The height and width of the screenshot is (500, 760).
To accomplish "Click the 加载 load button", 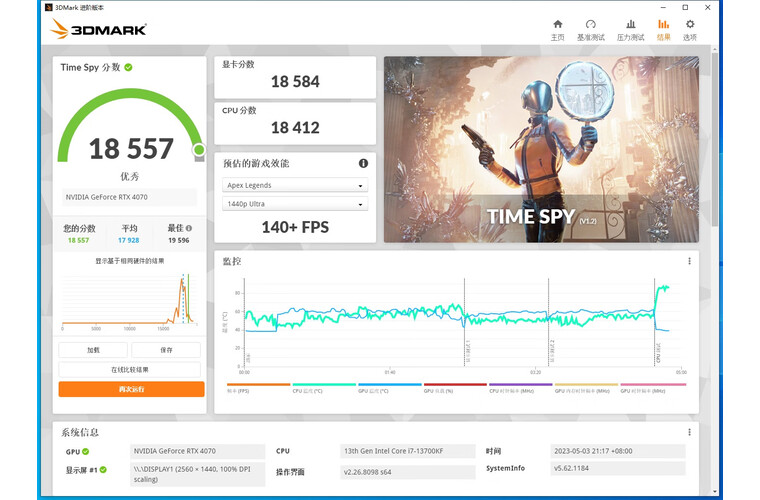I will [x=93, y=350].
